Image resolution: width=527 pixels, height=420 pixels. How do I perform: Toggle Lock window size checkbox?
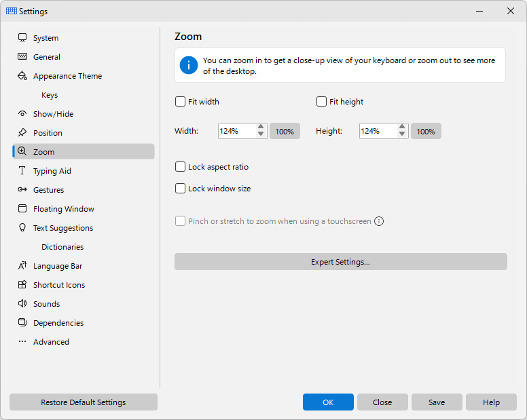click(x=180, y=189)
